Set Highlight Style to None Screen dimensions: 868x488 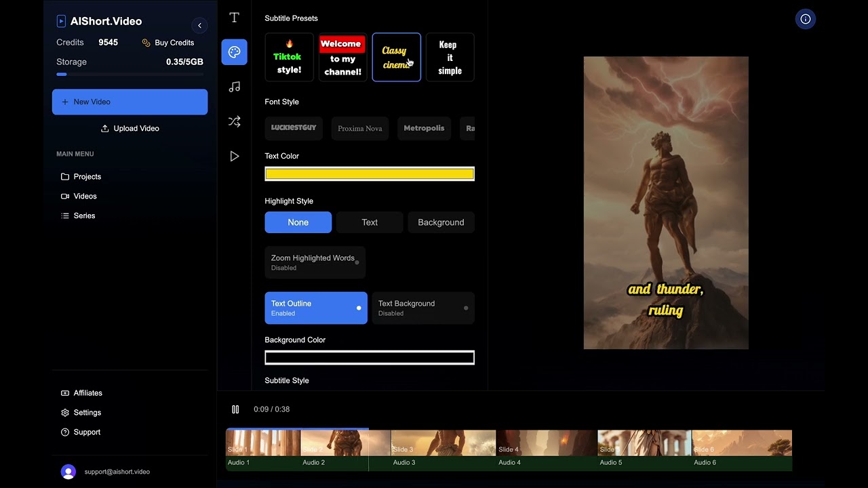coord(298,222)
